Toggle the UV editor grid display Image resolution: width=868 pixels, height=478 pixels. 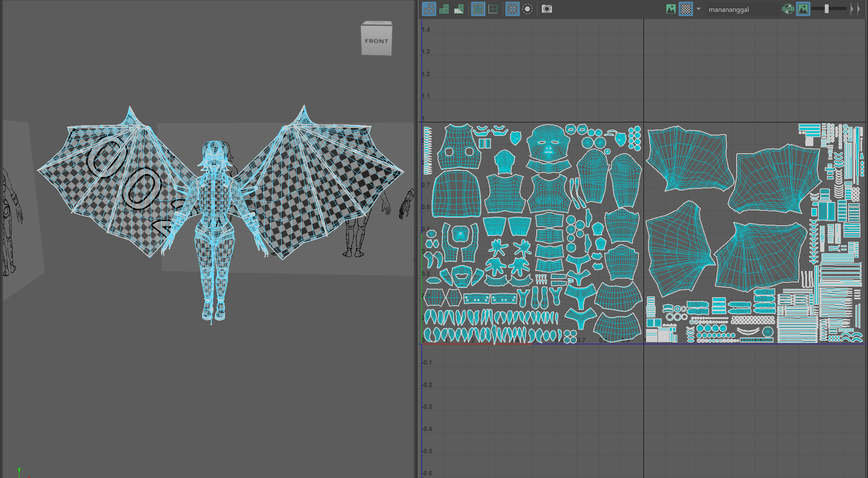pos(512,9)
